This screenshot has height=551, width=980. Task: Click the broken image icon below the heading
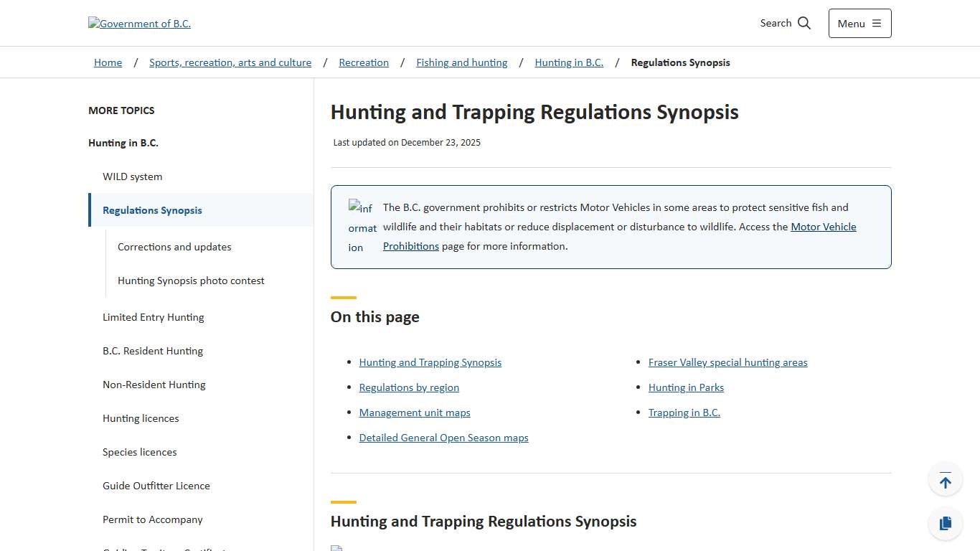pyautogui.click(x=336, y=547)
